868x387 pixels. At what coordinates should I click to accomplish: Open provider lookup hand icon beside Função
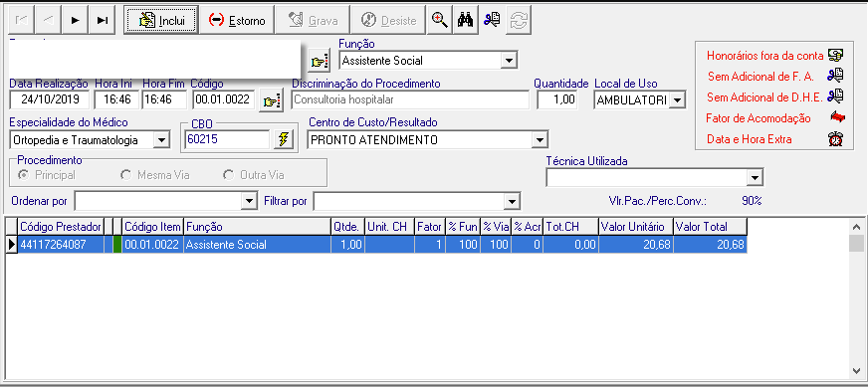tap(320, 62)
